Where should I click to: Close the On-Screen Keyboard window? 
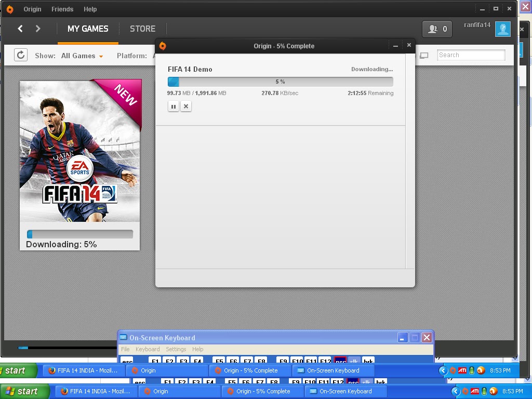click(x=427, y=338)
